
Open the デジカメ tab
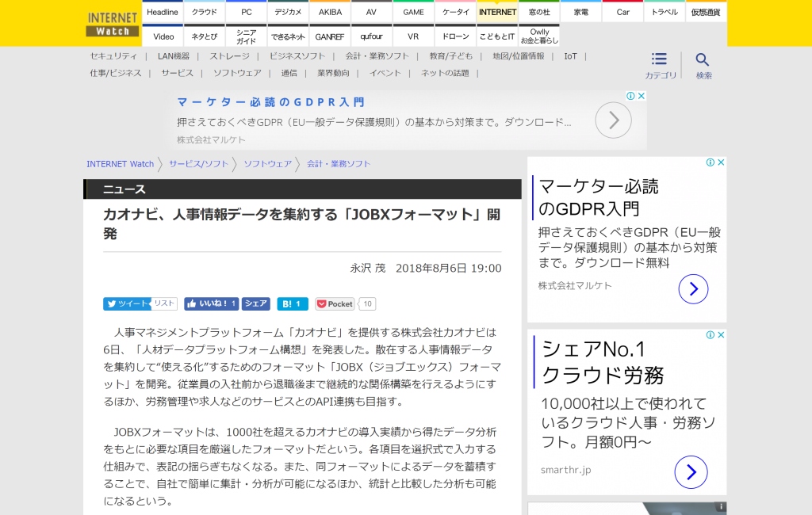coord(288,12)
